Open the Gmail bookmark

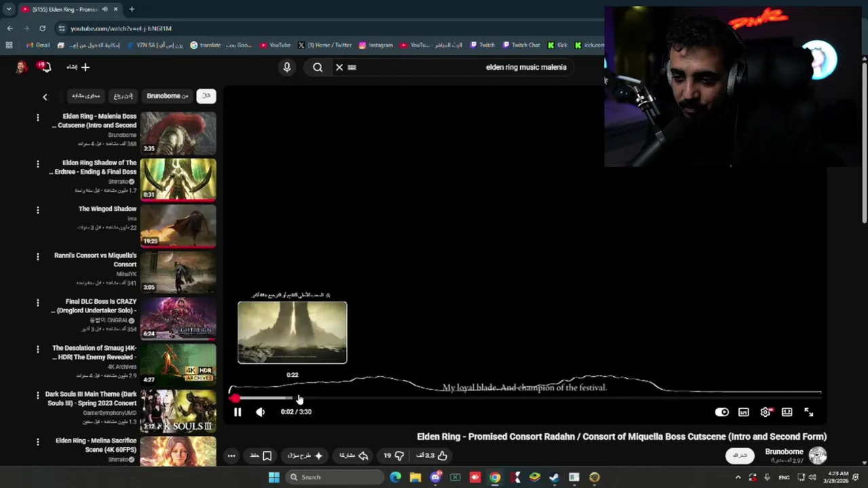click(38, 45)
